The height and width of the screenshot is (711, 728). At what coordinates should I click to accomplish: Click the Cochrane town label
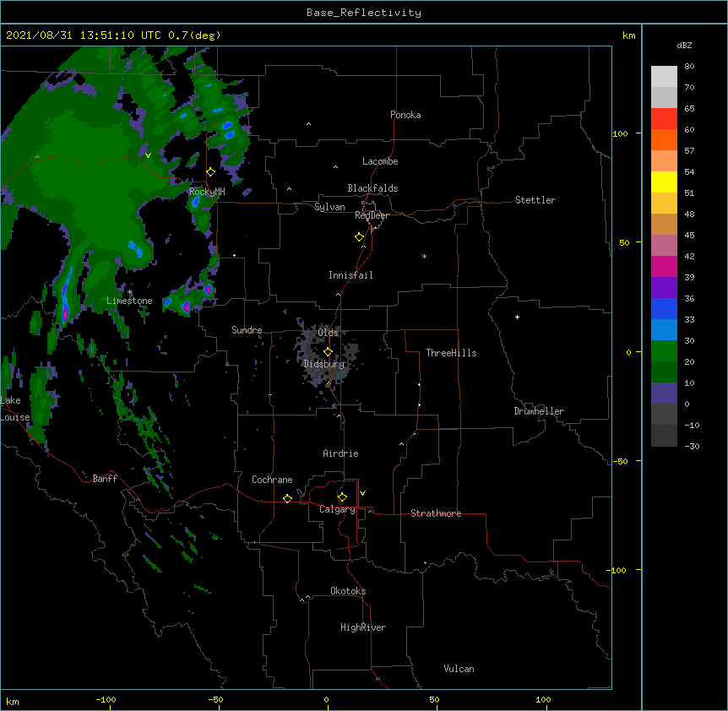pyautogui.click(x=272, y=480)
